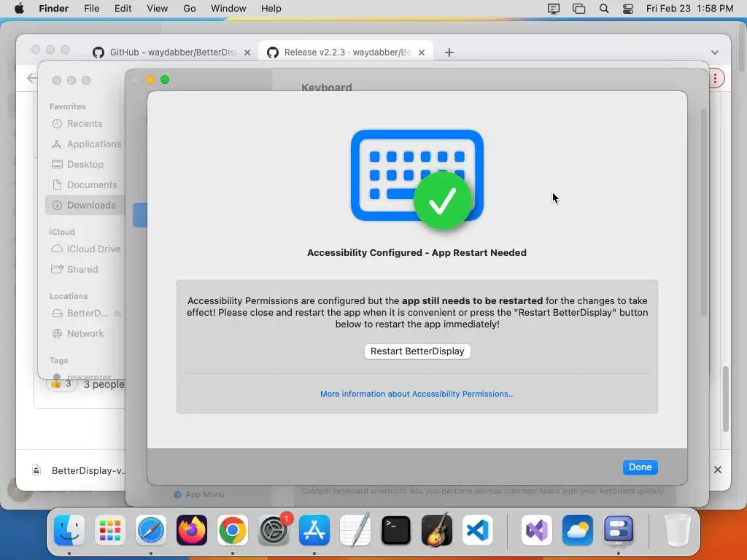Open Google Chrome from the Dock
The height and width of the screenshot is (560, 747).
pyautogui.click(x=233, y=530)
